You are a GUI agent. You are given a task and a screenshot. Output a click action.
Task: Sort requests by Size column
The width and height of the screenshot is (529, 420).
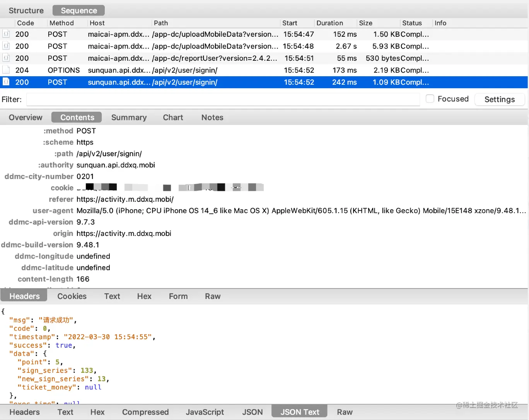365,23
